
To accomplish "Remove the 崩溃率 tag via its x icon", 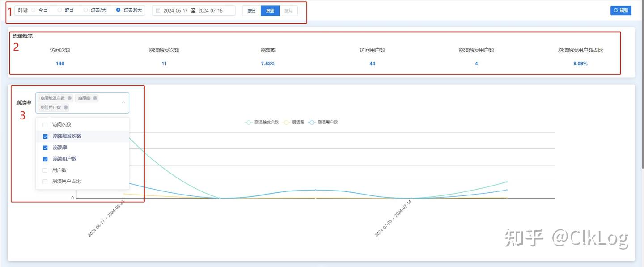I will [95, 98].
